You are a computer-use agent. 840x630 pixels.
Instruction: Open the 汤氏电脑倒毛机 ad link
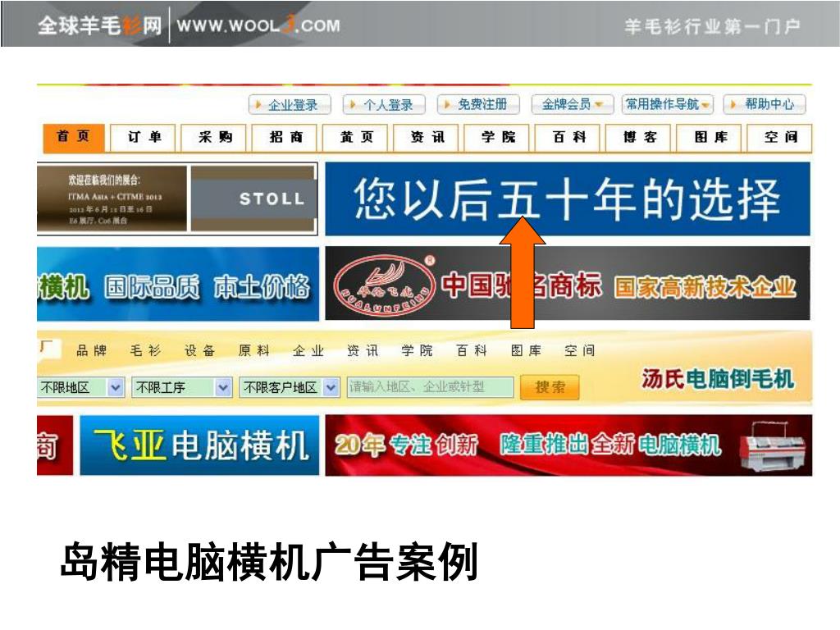(x=717, y=379)
